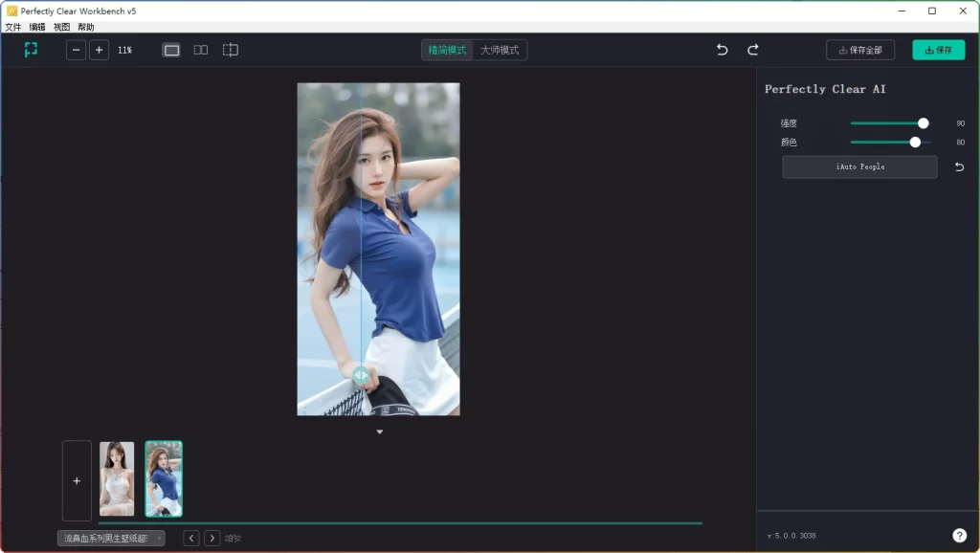Switch to single image view
Viewport: 980px width, 553px height.
coord(171,50)
